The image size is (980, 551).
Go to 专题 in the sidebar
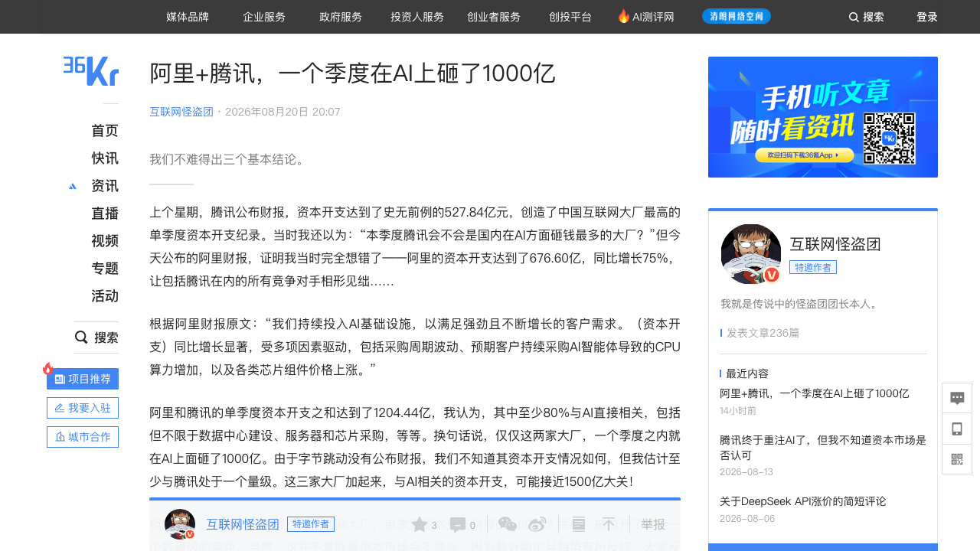pos(105,269)
